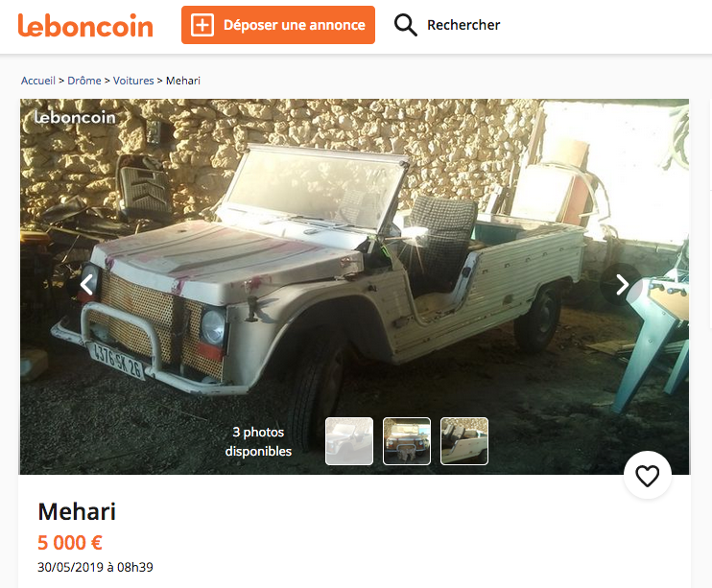Open the Drôme breadcrumb link
Image resolution: width=712 pixels, height=588 pixels.
tap(84, 81)
